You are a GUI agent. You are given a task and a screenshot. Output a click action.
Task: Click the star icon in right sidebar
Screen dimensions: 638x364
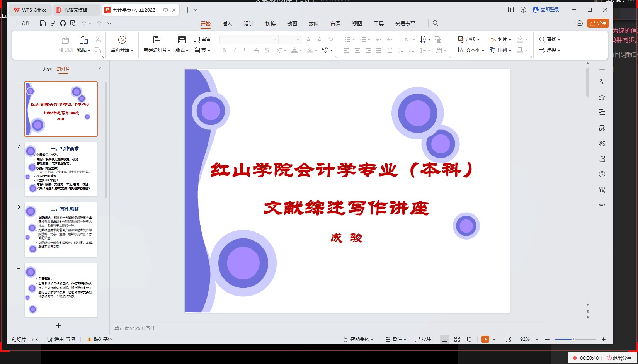[x=602, y=97]
